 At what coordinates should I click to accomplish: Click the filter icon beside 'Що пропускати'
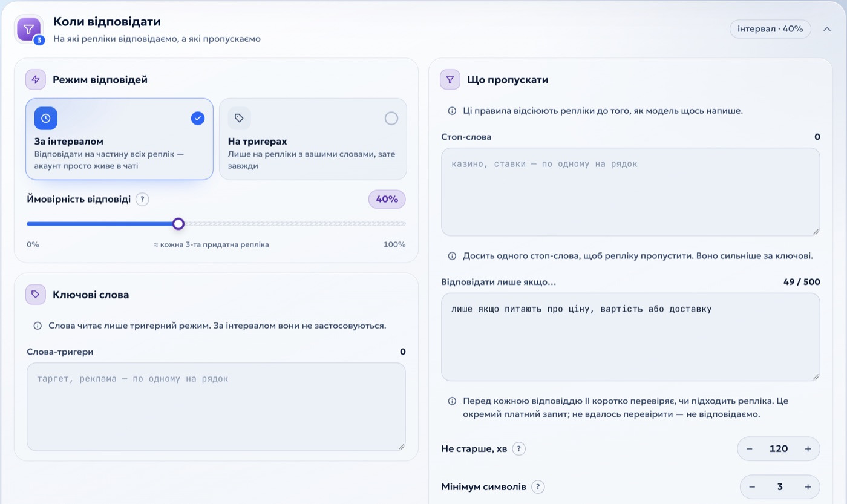(x=450, y=79)
